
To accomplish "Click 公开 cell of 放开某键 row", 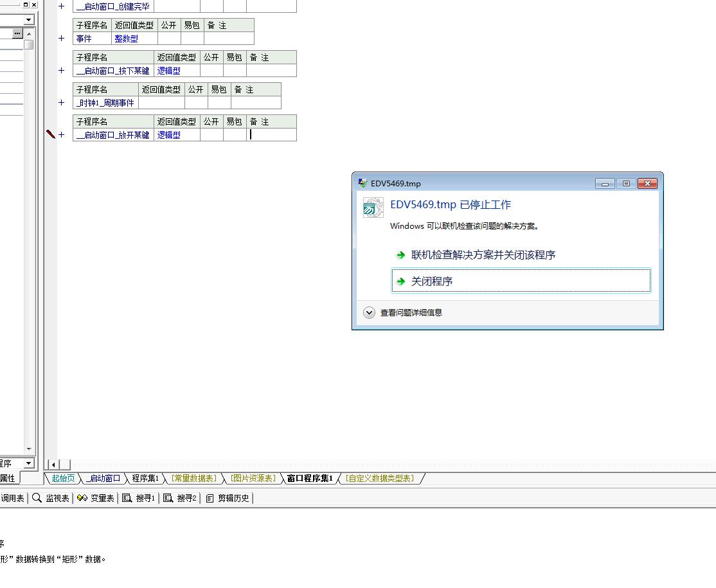I will coord(211,135).
